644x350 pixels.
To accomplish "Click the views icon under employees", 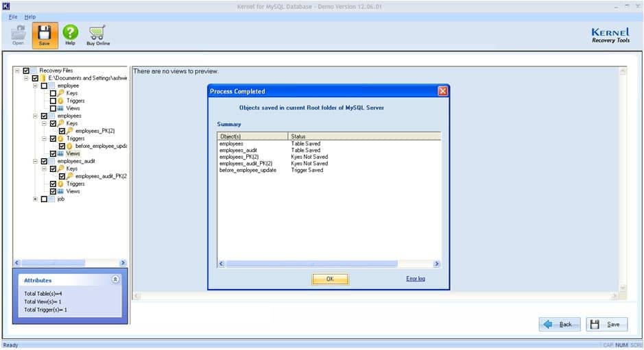I will (x=61, y=153).
